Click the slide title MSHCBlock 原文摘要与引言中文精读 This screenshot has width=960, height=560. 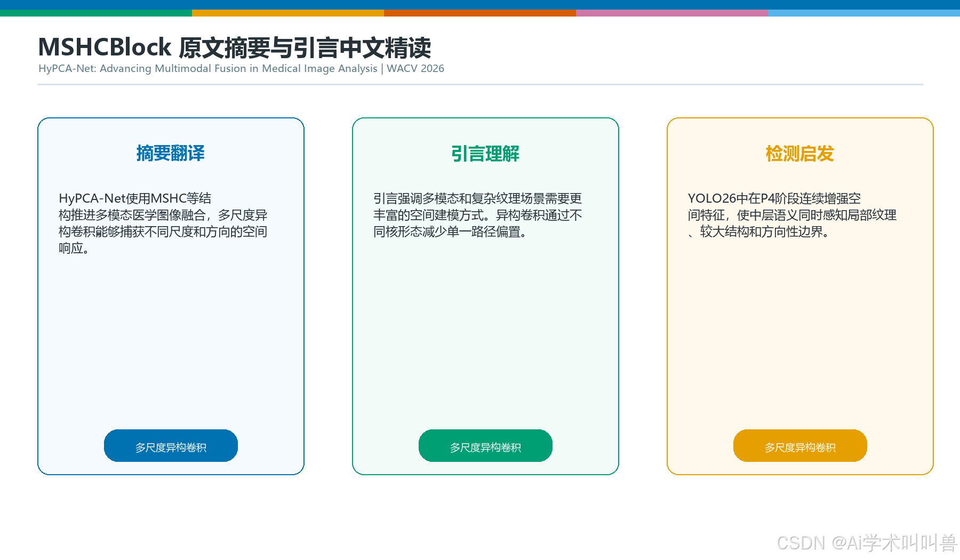(x=235, y=47)
